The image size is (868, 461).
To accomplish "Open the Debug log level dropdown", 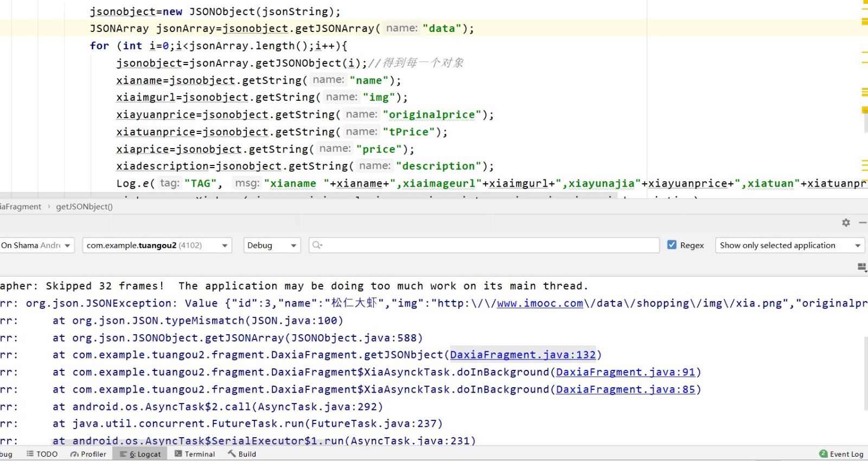I will click(x=272, y=245).
